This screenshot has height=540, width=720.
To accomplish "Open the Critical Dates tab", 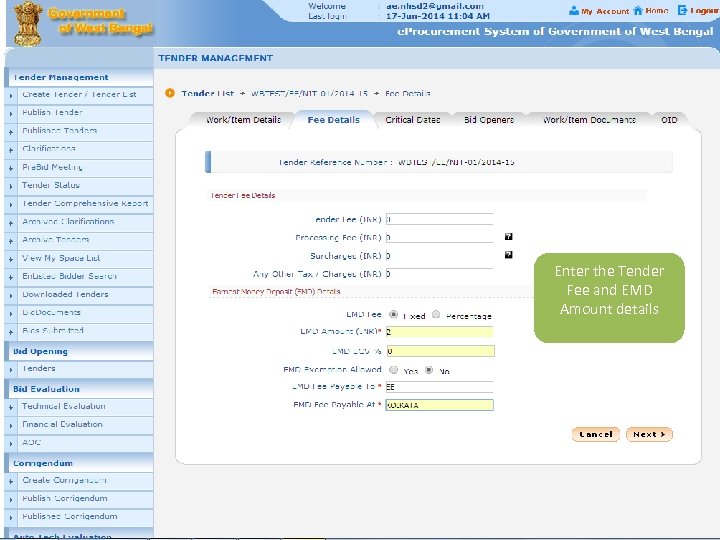I will coord(412,120).
